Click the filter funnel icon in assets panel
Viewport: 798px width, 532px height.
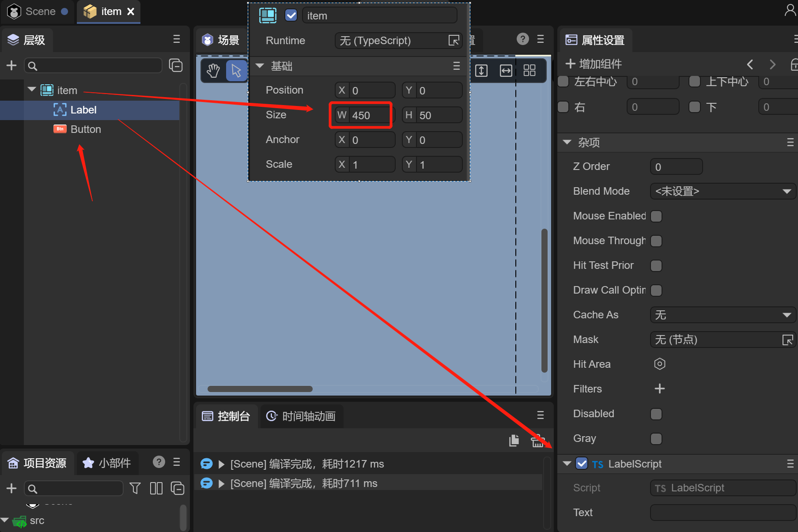coord(135,488)
